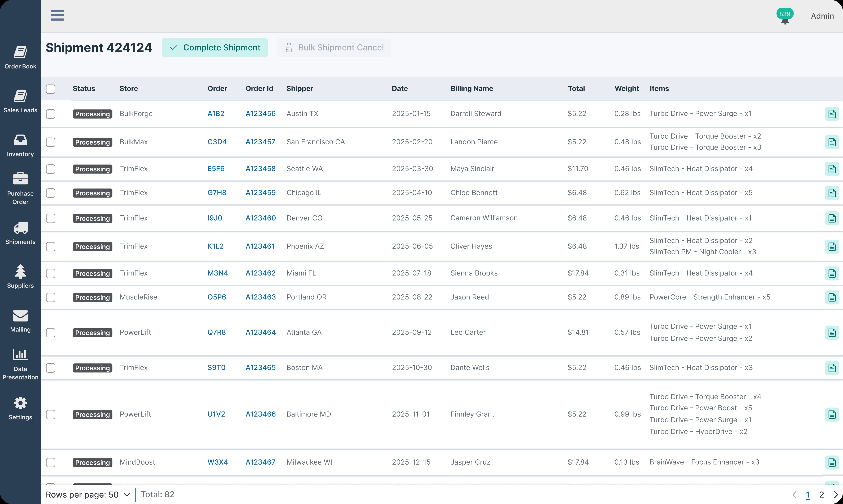Toggle the select-all header checkbox
This screenshot has width=843, height=504.
(51, 89)
